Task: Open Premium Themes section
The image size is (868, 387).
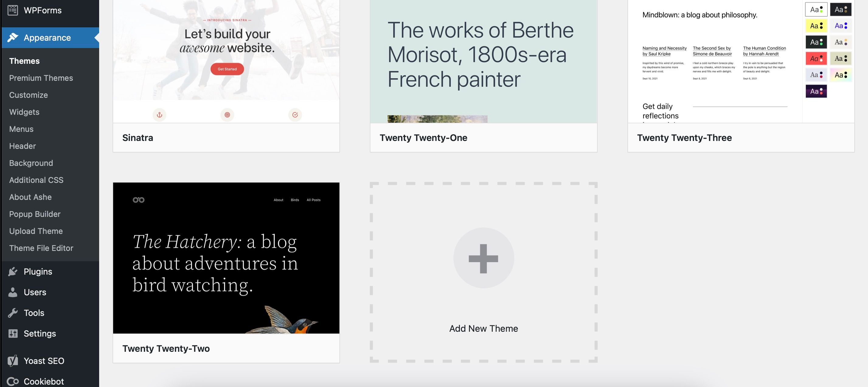Action: [41, 77]
